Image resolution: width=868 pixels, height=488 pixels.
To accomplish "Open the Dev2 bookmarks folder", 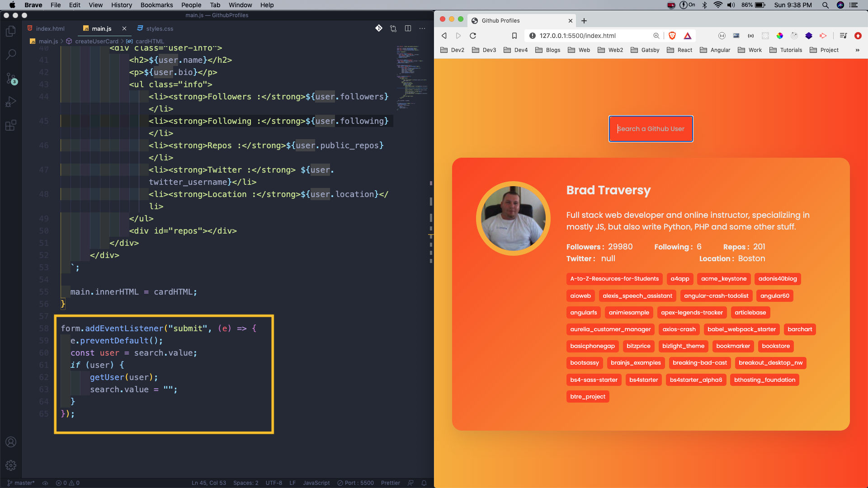I will tap(453, 50).
